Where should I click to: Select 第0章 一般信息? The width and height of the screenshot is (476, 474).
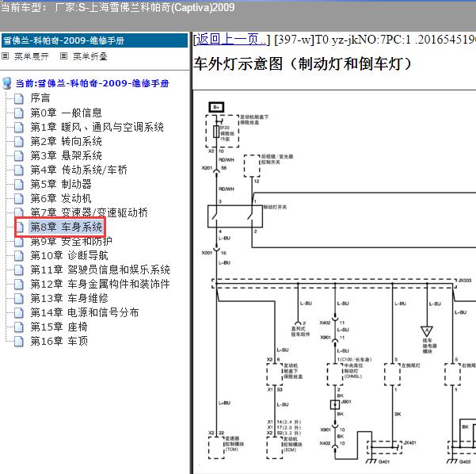point(66,113)
